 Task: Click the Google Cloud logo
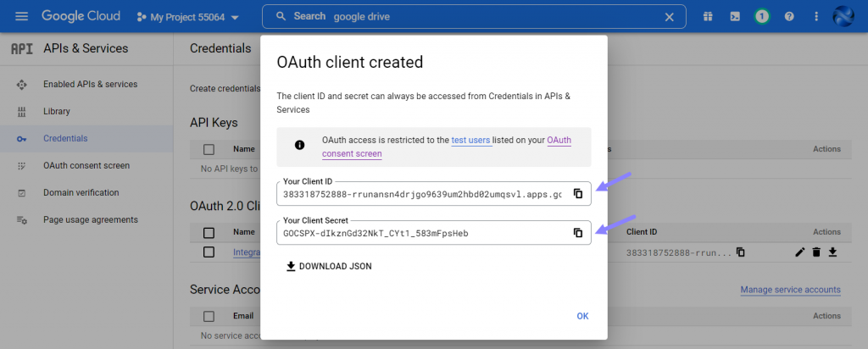coord(81,17)
